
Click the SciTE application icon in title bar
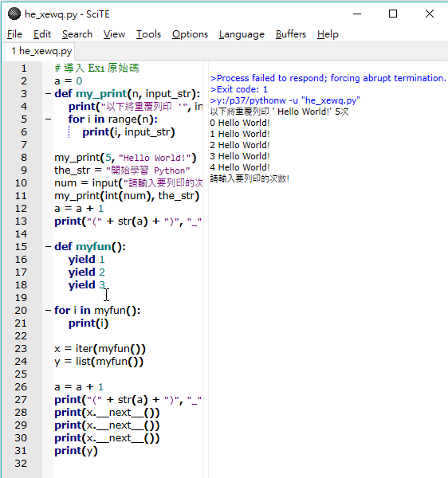(x=14, y=14)
